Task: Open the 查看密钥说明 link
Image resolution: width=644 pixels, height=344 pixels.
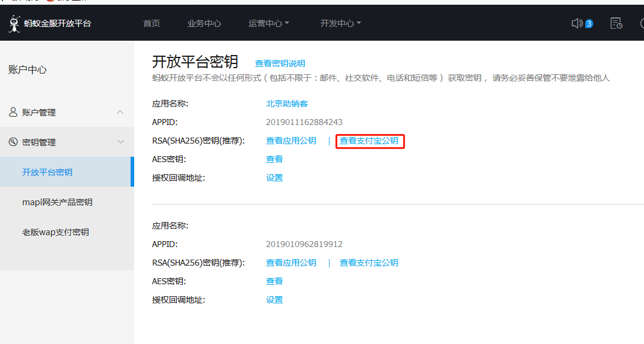Action: [280, 63]
